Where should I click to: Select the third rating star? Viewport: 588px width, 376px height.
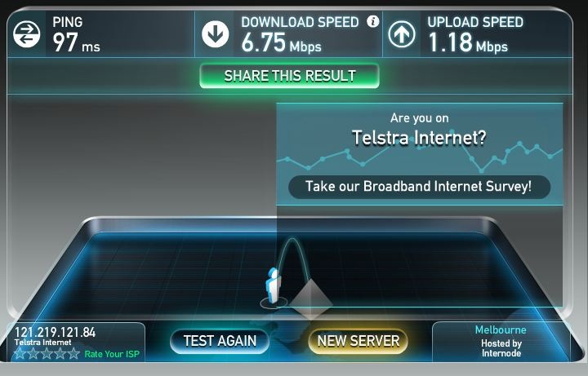[47, 353]
